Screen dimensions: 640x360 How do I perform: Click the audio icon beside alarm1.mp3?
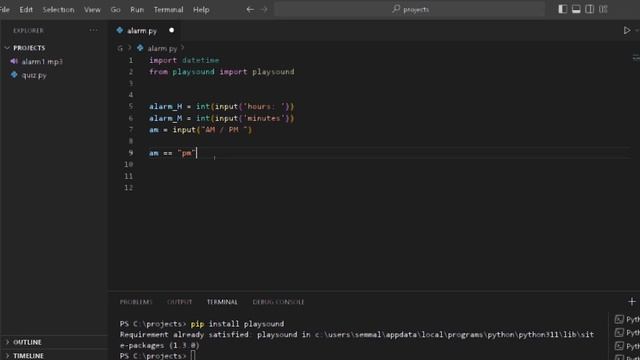click(14, 61)
